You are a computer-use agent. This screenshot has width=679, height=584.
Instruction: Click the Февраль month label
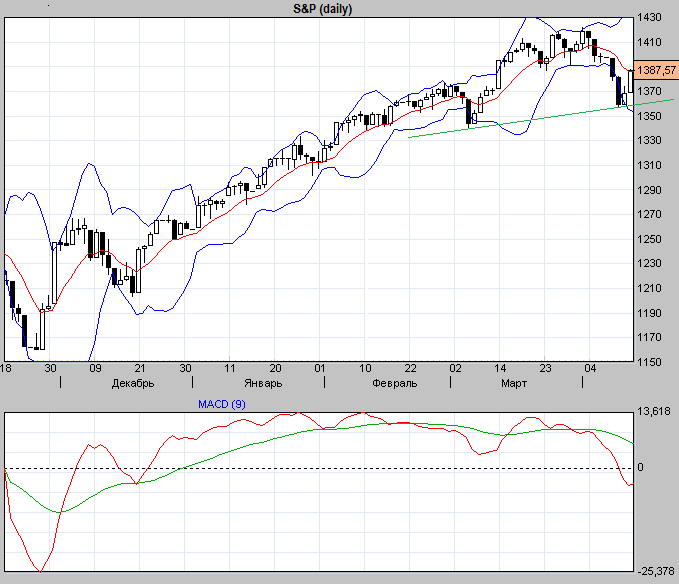coord(394,384)
